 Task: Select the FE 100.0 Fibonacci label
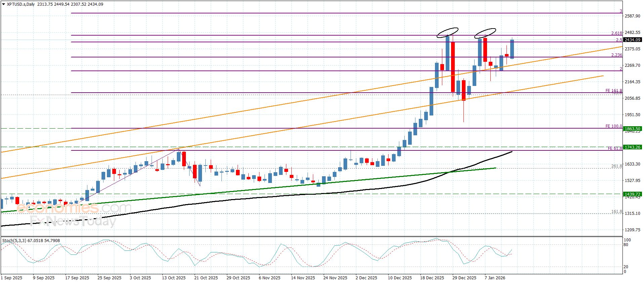[x=613, y=126]
